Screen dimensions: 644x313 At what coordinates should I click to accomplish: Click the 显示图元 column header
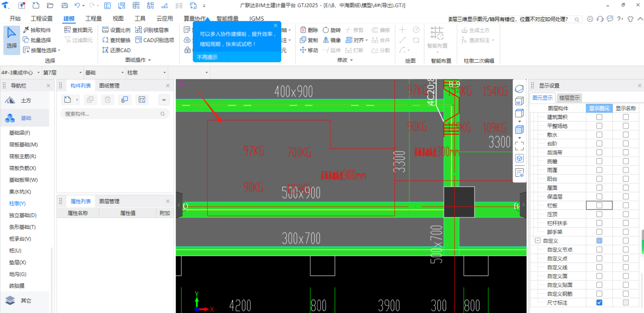pyautogui.click(x=599, y=108)
